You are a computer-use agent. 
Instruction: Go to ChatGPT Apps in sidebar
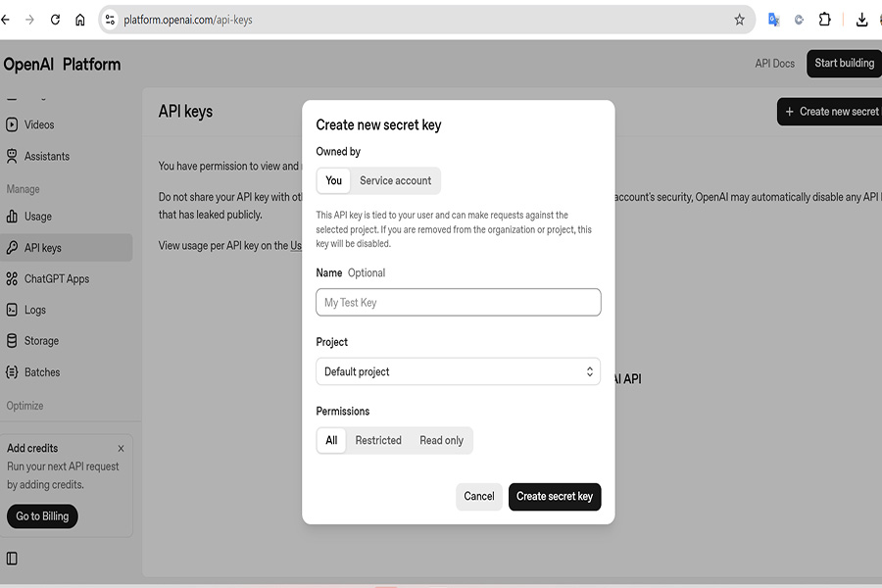pos(56,278)
